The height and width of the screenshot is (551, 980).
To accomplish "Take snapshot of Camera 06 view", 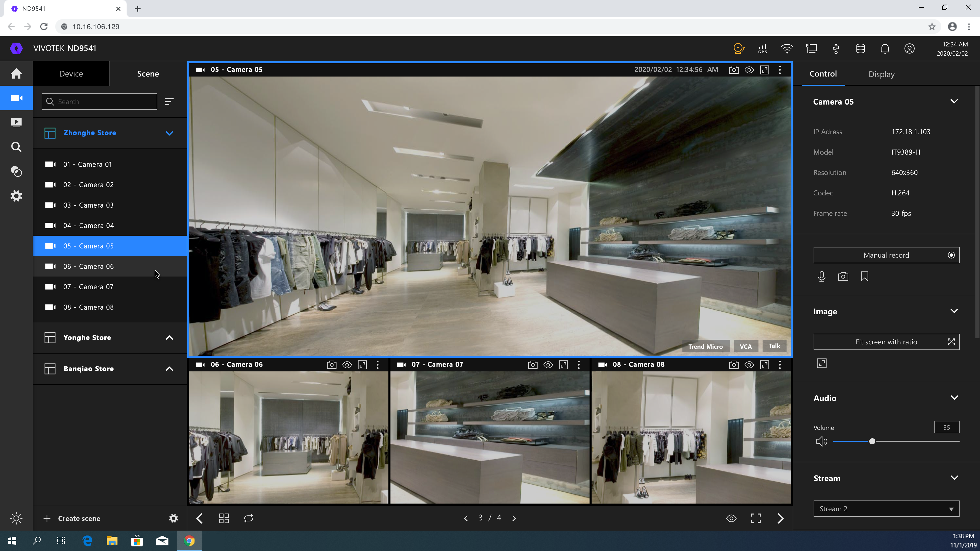I will click(x=331, y=365).
